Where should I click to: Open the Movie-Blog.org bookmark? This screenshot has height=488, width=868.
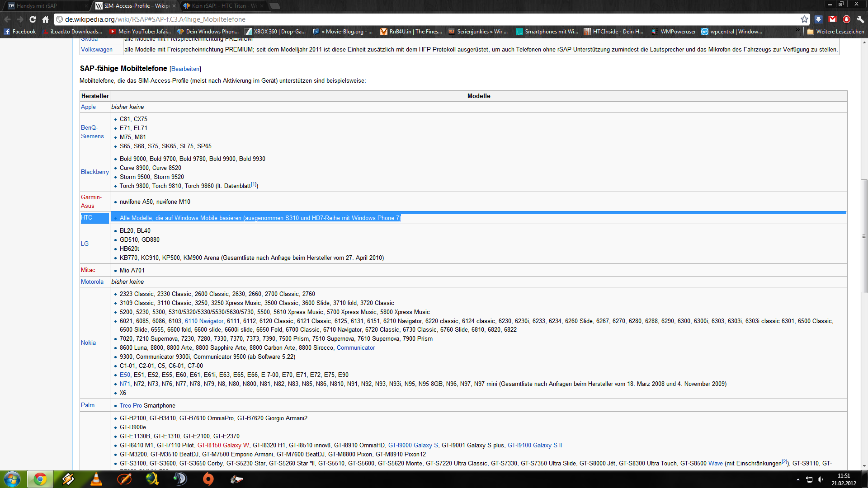(x=343, y=32)
